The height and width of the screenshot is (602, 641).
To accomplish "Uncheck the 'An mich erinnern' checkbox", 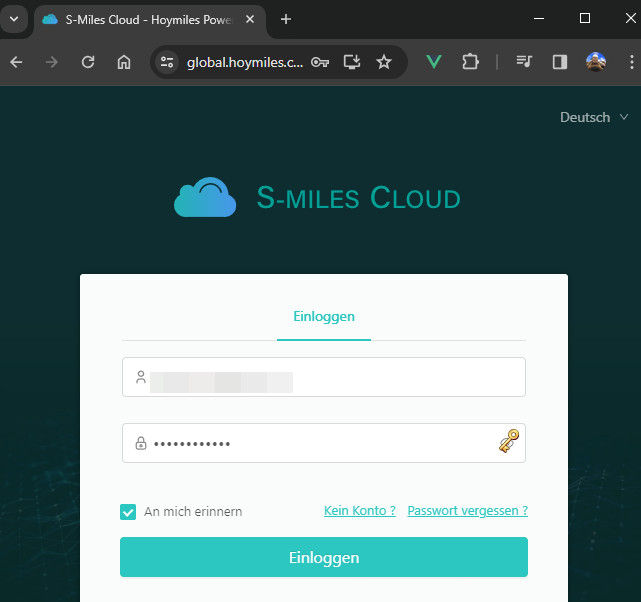I will (128, 512).
